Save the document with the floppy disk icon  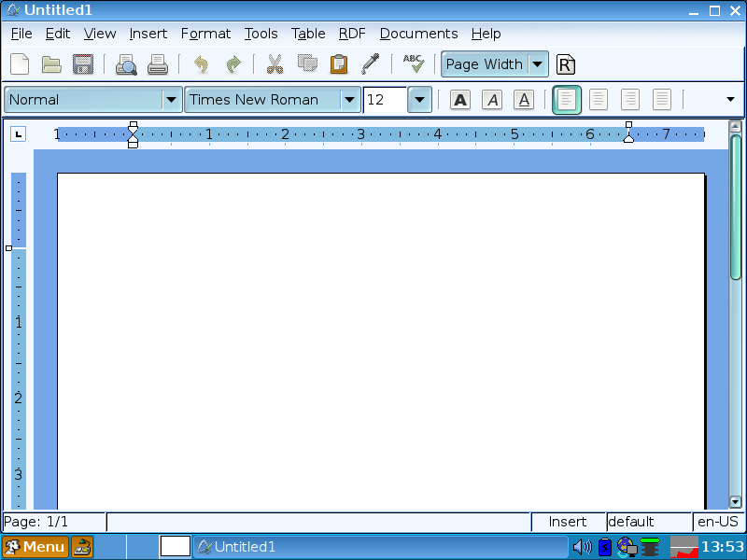coord(83,63)
